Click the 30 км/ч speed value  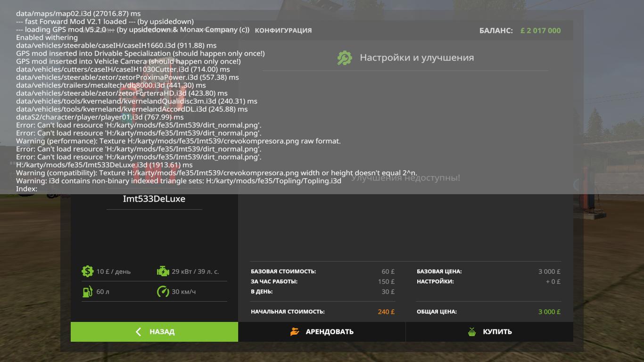coord(184,292)
